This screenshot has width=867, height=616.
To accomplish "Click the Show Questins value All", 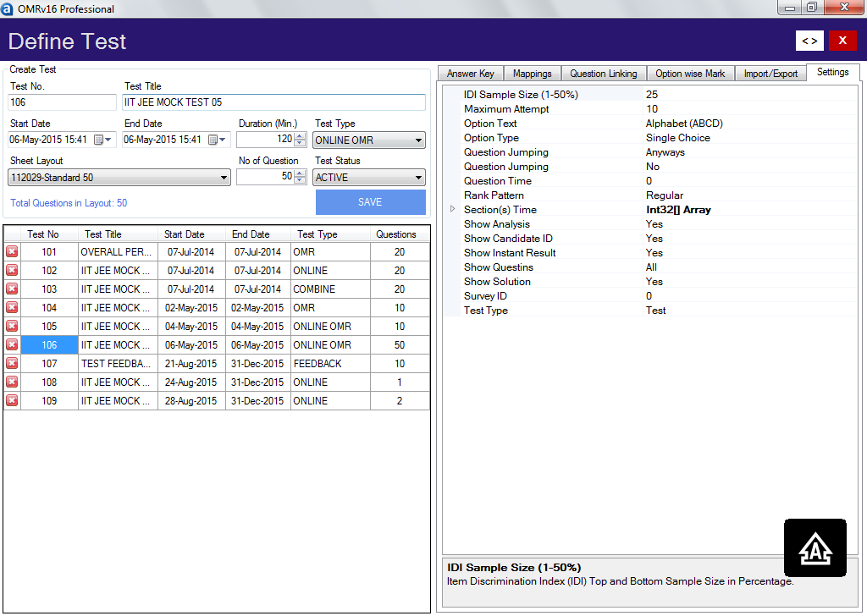I will [x=651, y=267].
